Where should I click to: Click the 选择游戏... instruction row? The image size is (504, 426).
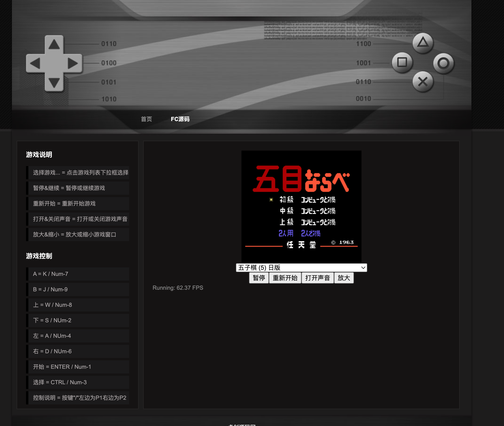pyautogui.click(x=78, y=173)
